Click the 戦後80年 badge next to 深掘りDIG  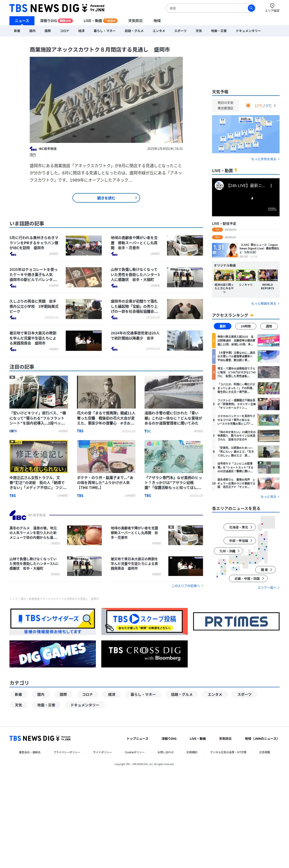click(x=65, y=21)
